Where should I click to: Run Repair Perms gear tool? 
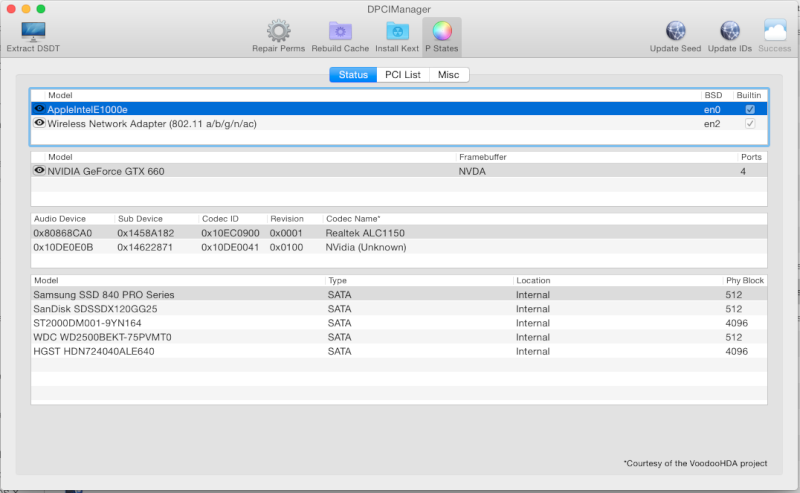point(279,31)
